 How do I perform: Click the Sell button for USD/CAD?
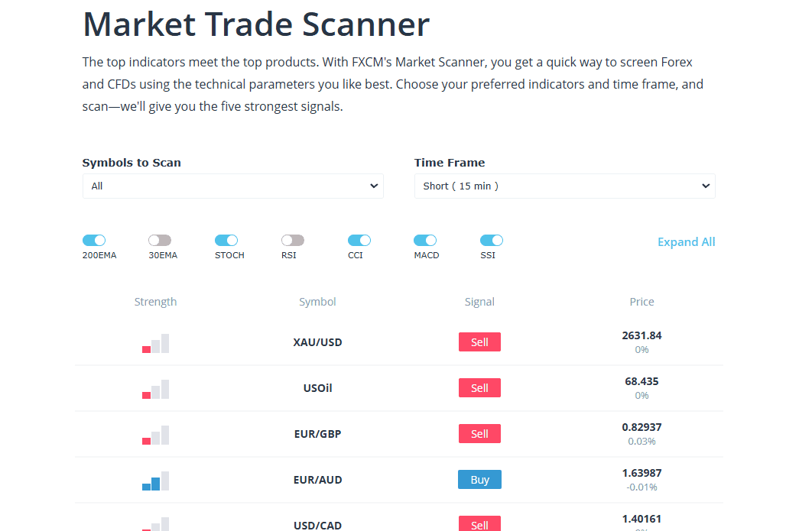click(x=479, y=524)
